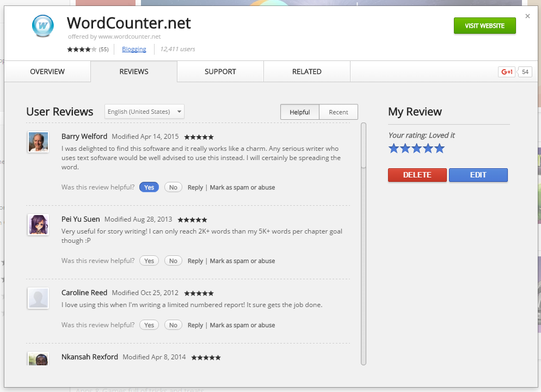The image size is (541, 392).
Task: Open the Support tab
Action: (220, 71)
